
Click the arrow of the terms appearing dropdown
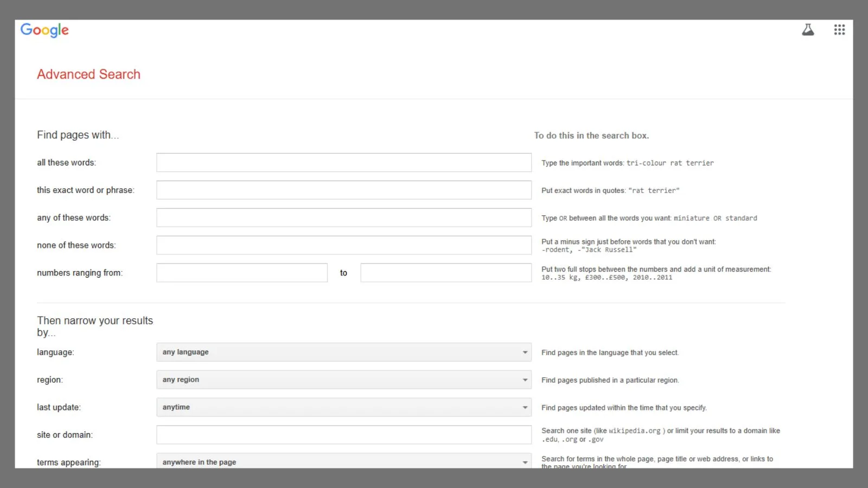(x=525, y=463)
